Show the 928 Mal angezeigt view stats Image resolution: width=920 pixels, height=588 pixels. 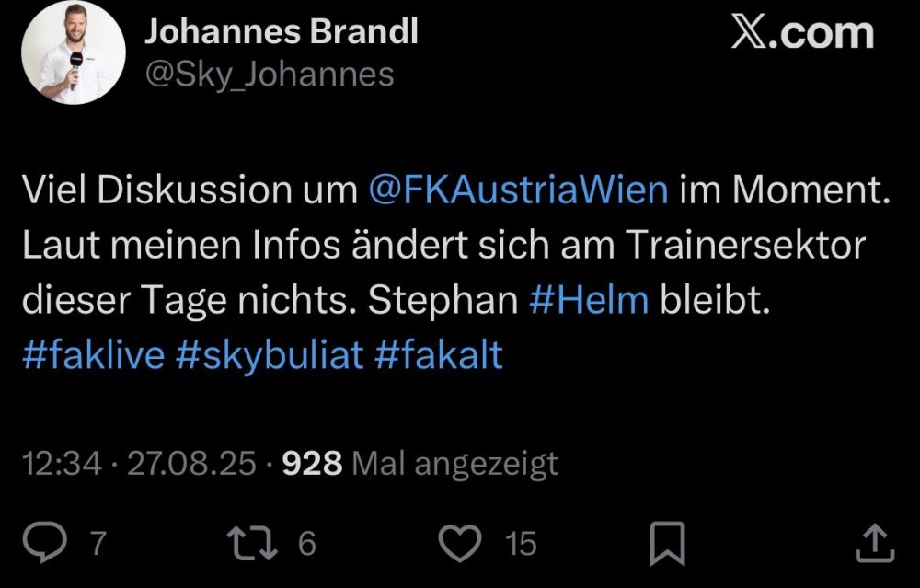click(420, 464)
